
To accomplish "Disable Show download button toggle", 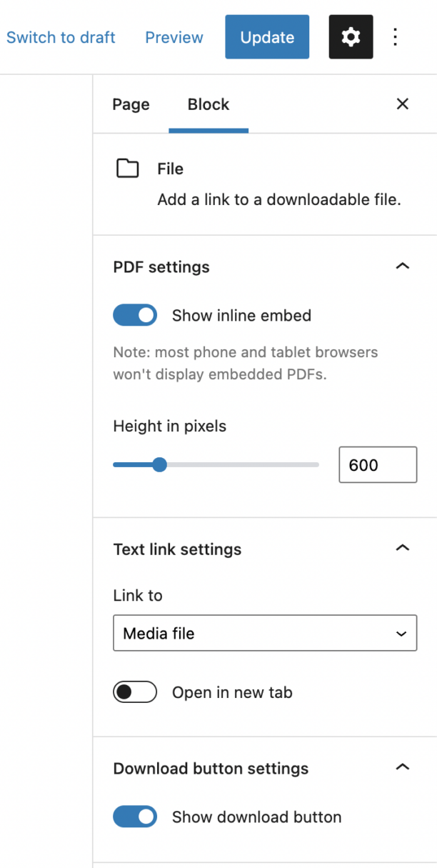I will [135, 817].
